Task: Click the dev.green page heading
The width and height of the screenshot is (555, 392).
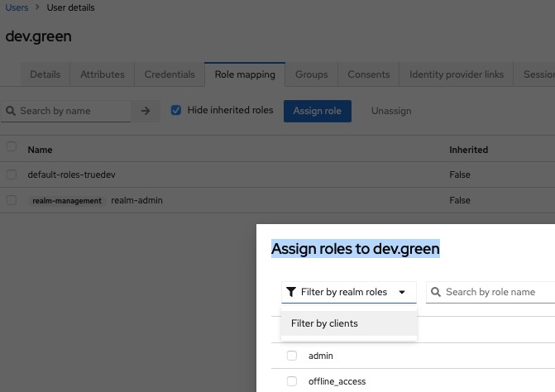Action: (39, 36)
